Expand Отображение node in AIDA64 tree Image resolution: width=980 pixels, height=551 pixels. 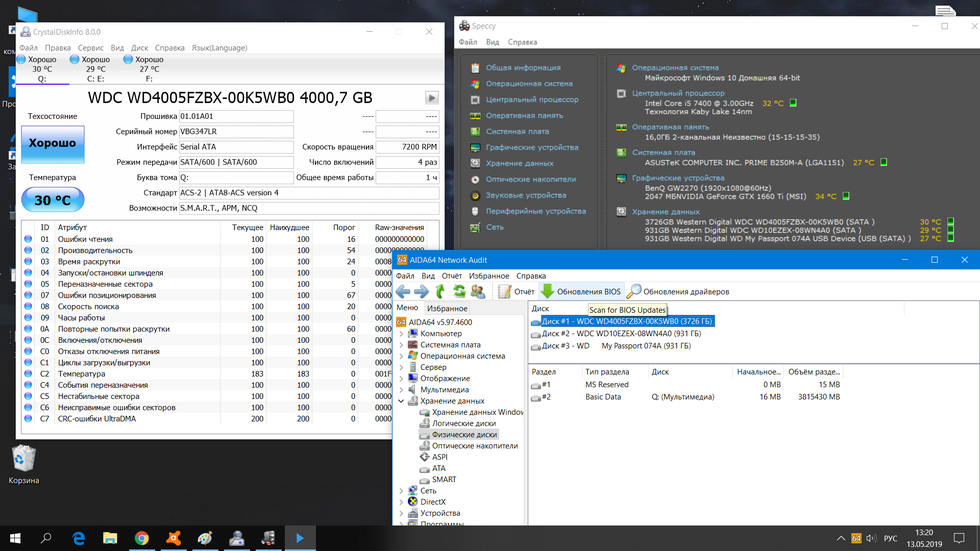[401, 379]
